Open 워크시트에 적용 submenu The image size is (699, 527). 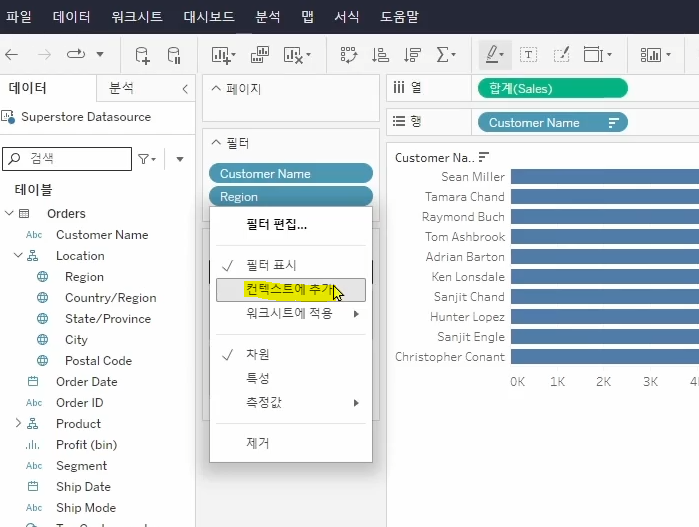(x=291, y=313)
